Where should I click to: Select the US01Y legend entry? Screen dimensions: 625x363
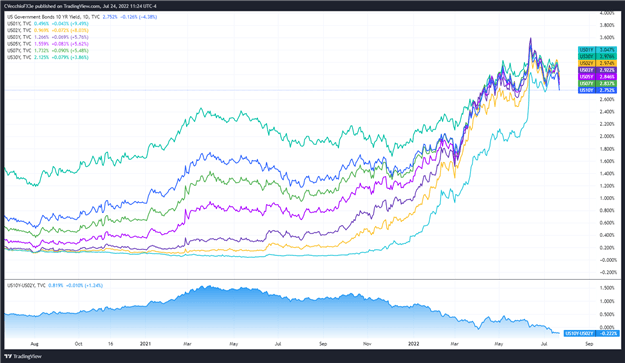48,24
